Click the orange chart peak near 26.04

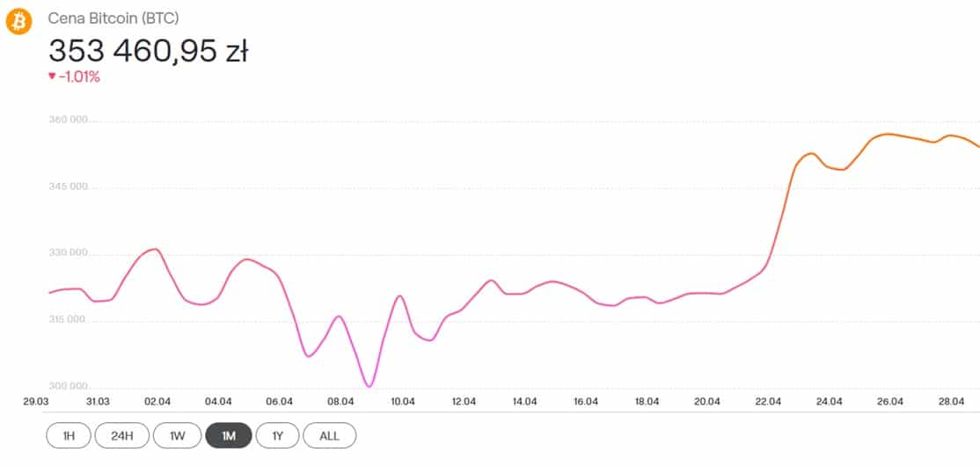tap(886, 135)
